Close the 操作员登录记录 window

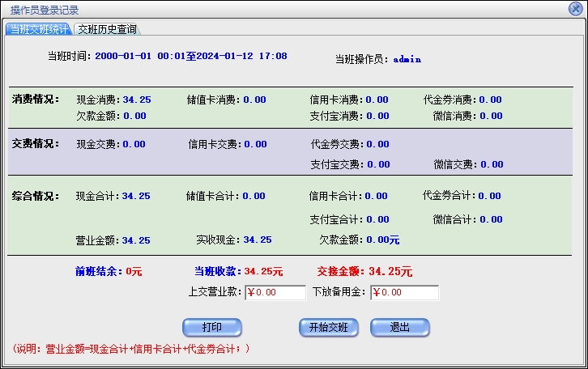click(577, 9)
